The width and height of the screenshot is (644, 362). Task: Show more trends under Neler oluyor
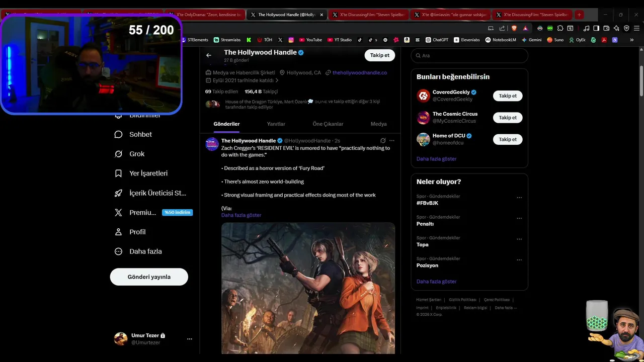coord(436,282)
